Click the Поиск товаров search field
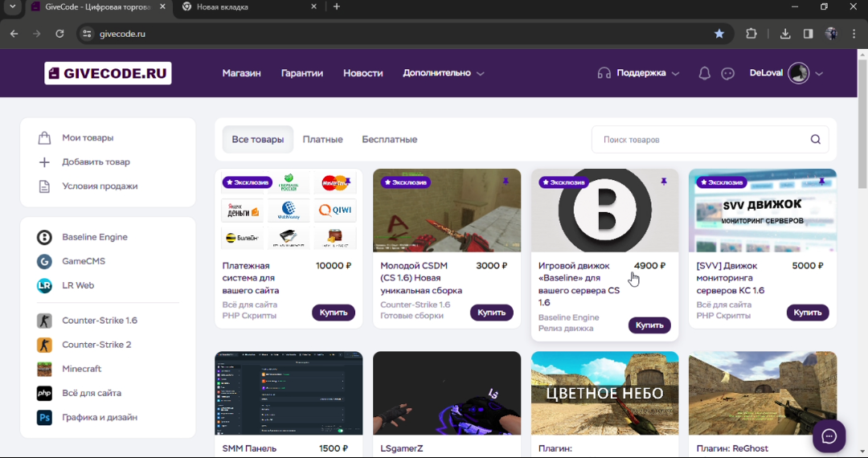This screenshot has height=458, width=868. 699,140
